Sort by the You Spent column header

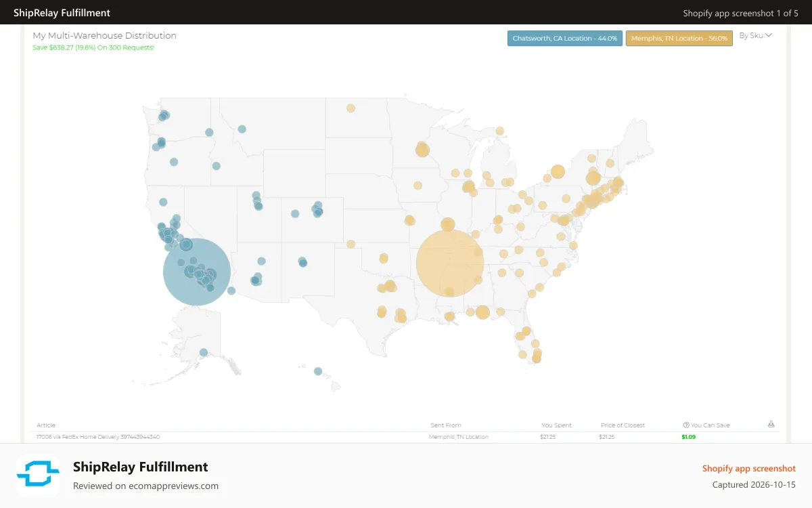click(x=557, y=425)
